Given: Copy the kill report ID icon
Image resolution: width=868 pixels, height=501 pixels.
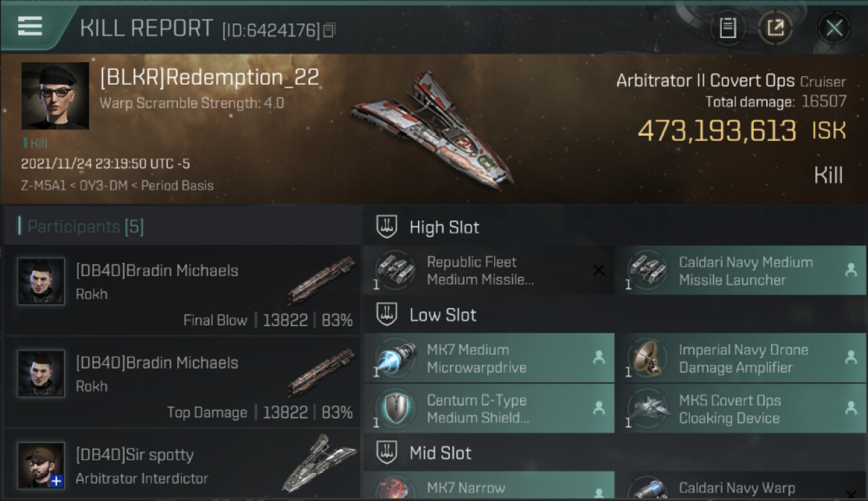Looking at the screenshot, I should click(329, 31).
